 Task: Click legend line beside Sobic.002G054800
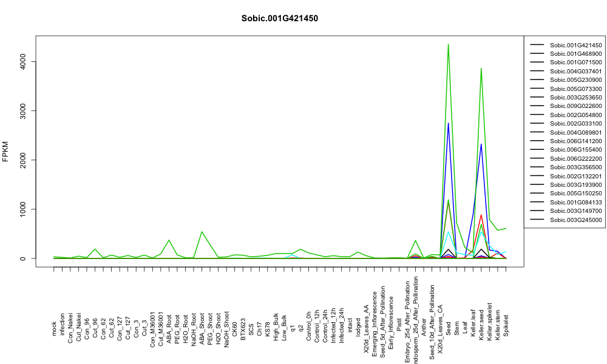(537, 115)
